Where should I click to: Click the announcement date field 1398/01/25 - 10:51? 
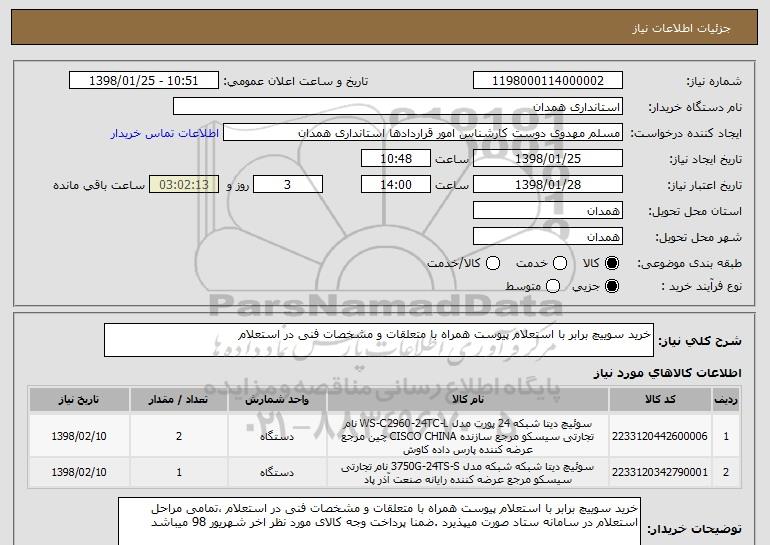click(144, 81)
